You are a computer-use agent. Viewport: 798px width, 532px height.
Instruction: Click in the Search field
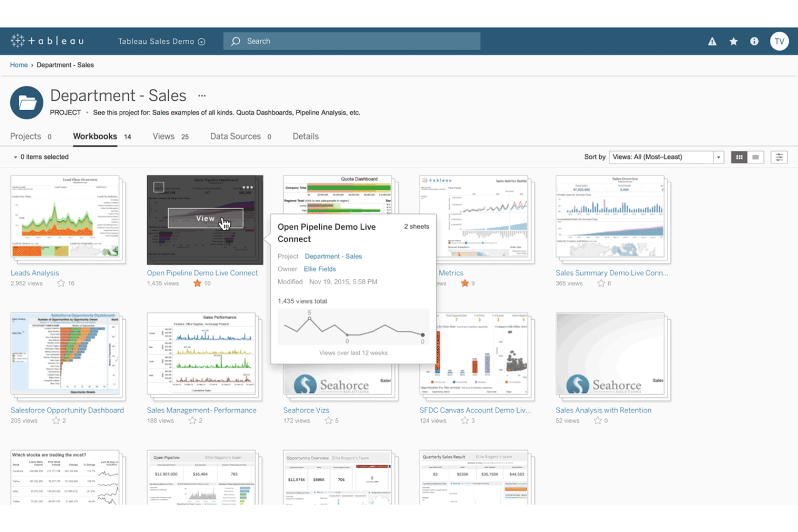(x=352, y=42)
